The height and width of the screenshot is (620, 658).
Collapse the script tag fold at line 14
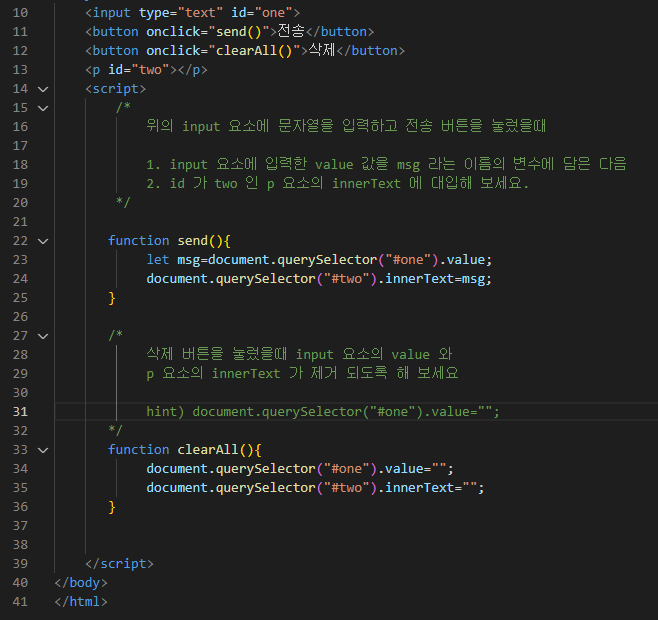point(43,89)
